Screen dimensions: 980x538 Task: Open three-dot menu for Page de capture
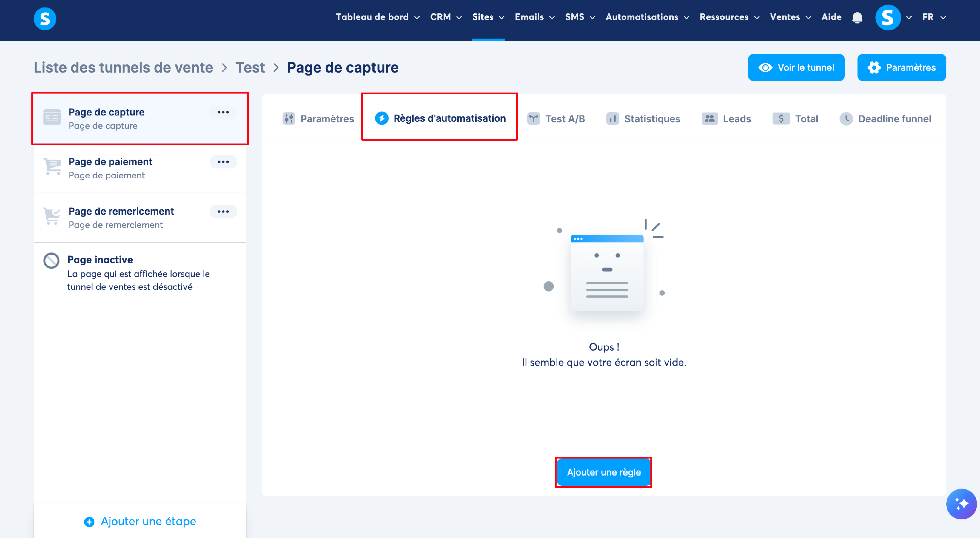(223, 112)
